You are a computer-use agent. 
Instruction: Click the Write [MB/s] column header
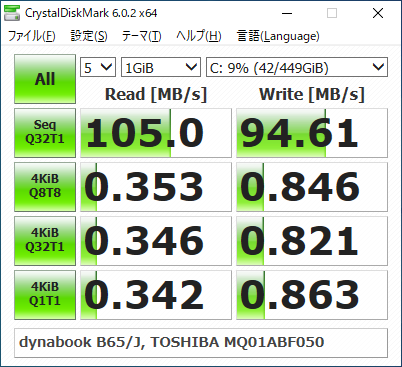pyautogui.click(x=312, y=94)
